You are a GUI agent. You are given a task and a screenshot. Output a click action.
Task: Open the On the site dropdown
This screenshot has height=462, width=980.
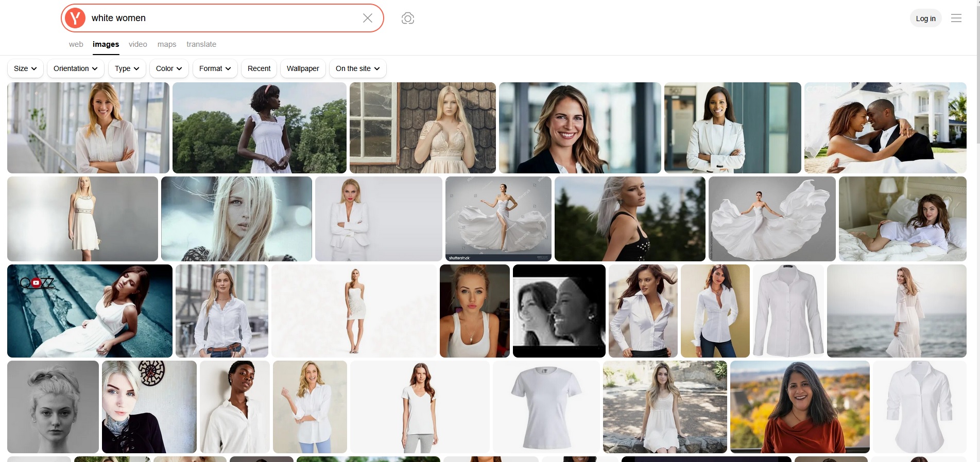358,68
